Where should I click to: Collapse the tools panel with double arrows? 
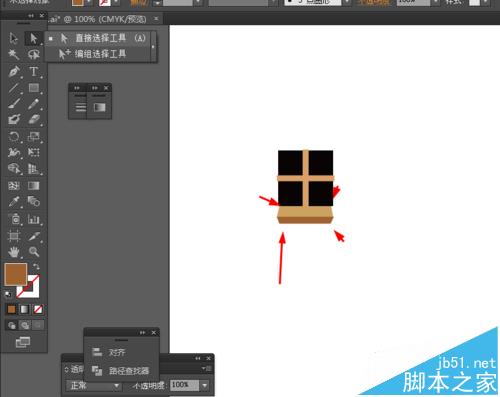coord(31,16)
